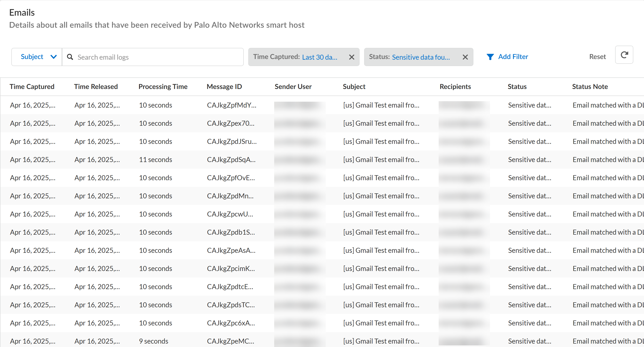
Task: Click the Reset link
Action: (597, 57)
